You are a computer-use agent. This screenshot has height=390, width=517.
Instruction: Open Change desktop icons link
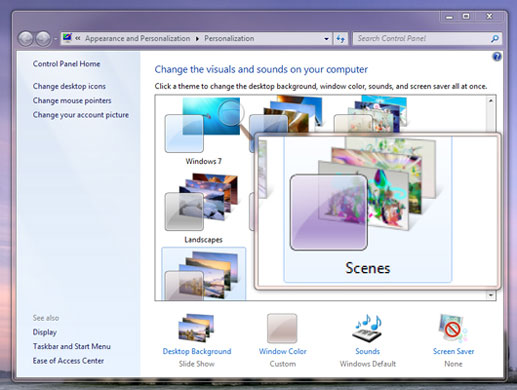pos(69,86)
